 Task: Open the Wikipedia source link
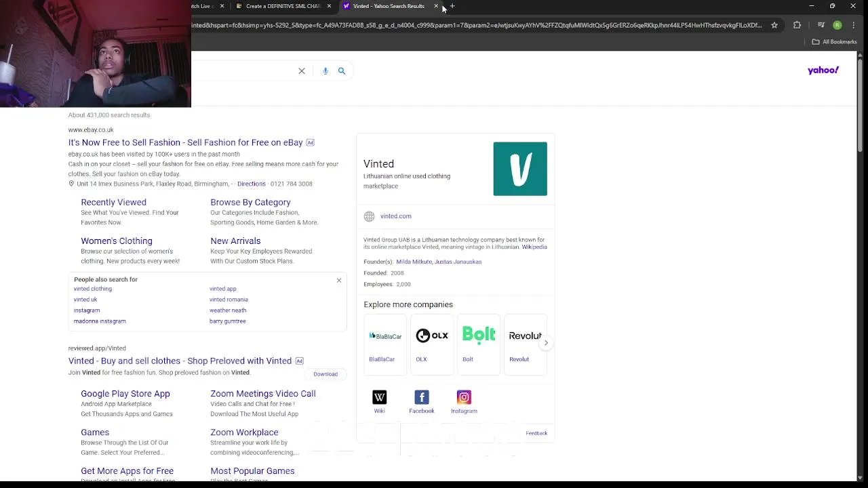pyautogui.click(x=534, y=247)
